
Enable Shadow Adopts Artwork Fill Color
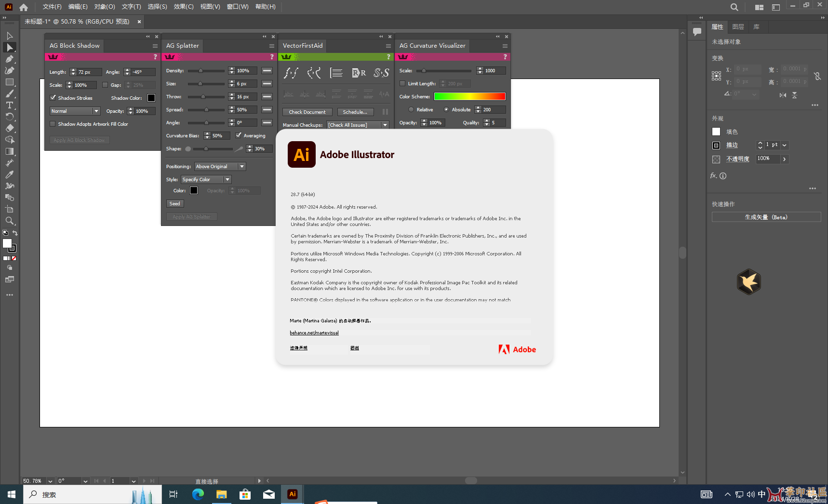click(53, 124)
